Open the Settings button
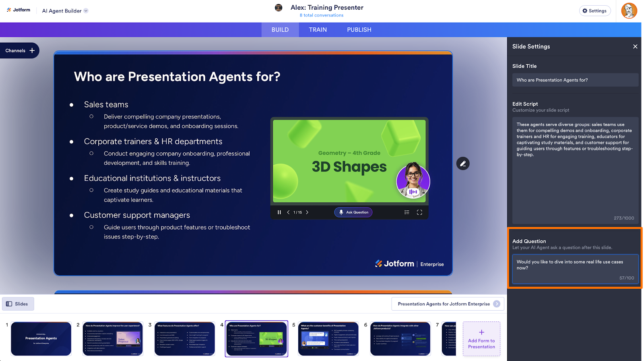Screen dimensions: 644x361 [594, 11]
